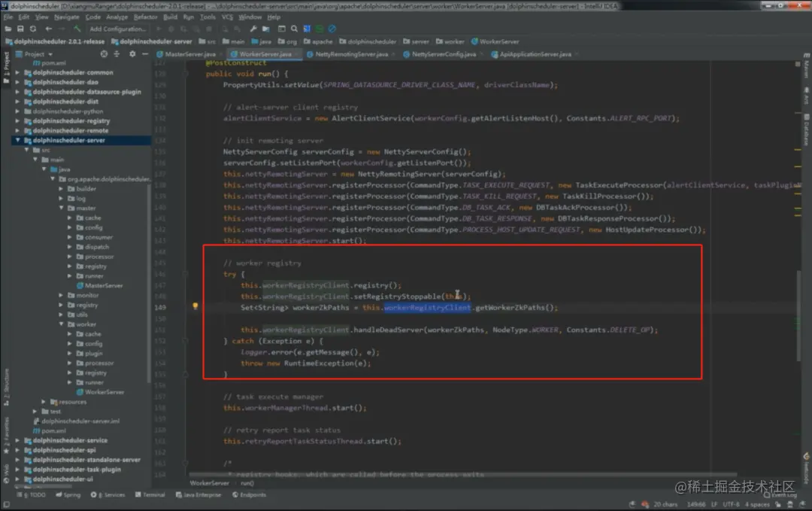Click the WorkerServer breadcrumb in navigation bar
This screenshot has height=511, width=812.
coord(495,41)
